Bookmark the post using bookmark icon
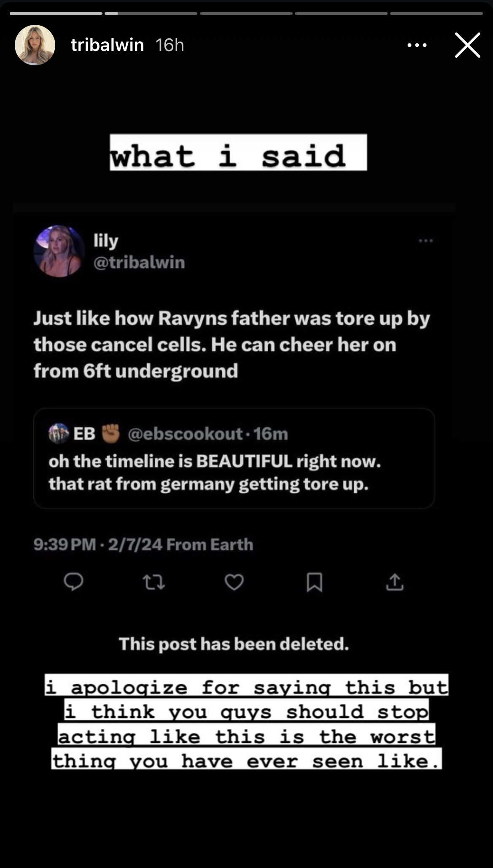 (x=314, y=582)
